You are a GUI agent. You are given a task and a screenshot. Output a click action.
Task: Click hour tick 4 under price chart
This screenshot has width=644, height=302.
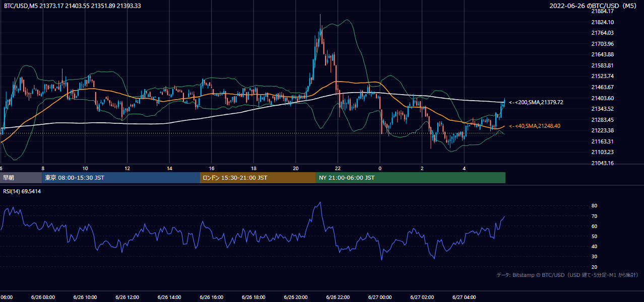pos(464,169)
